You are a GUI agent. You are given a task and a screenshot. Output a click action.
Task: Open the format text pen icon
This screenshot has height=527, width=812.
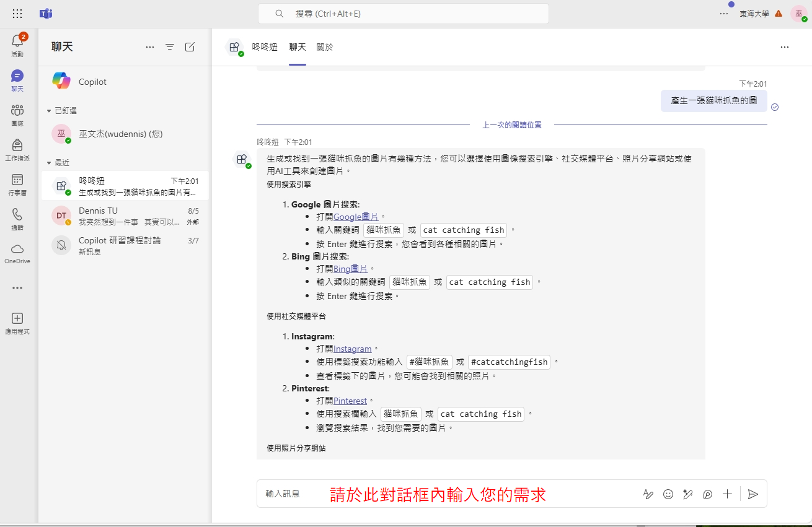tap(648, 494)
